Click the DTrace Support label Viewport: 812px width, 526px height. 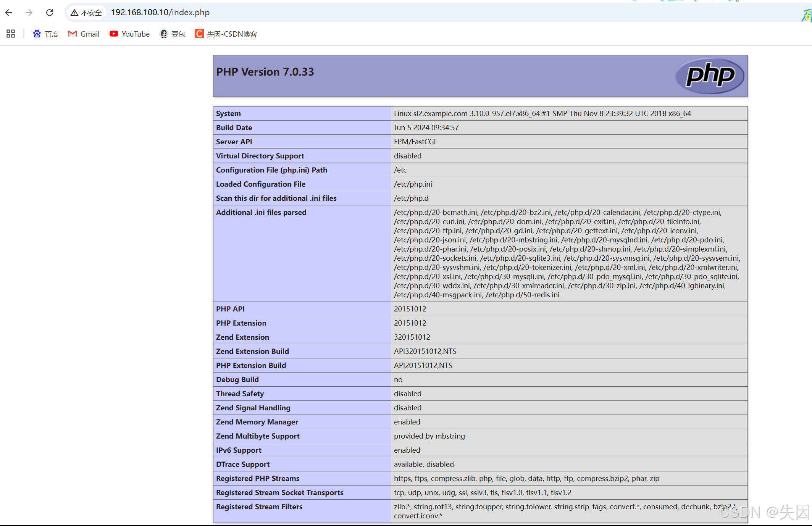(243, 464)
